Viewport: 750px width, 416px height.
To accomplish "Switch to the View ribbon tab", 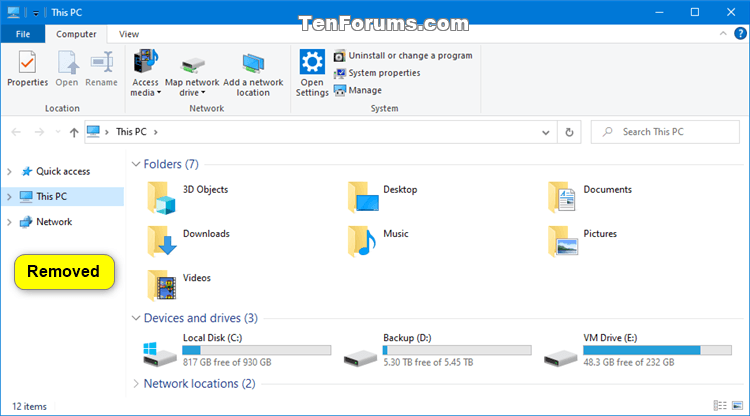I will [x=129, y=34].
